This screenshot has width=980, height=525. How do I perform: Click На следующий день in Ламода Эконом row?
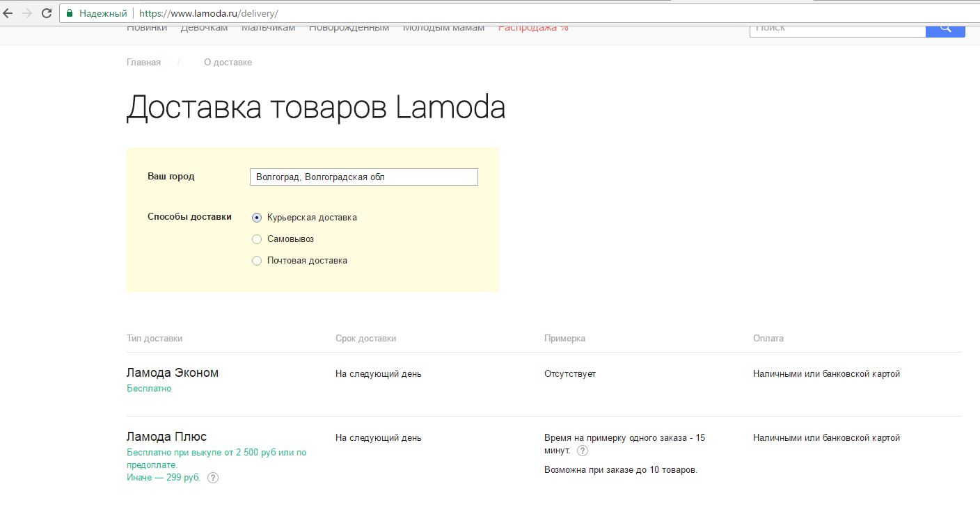coord(379,374)
